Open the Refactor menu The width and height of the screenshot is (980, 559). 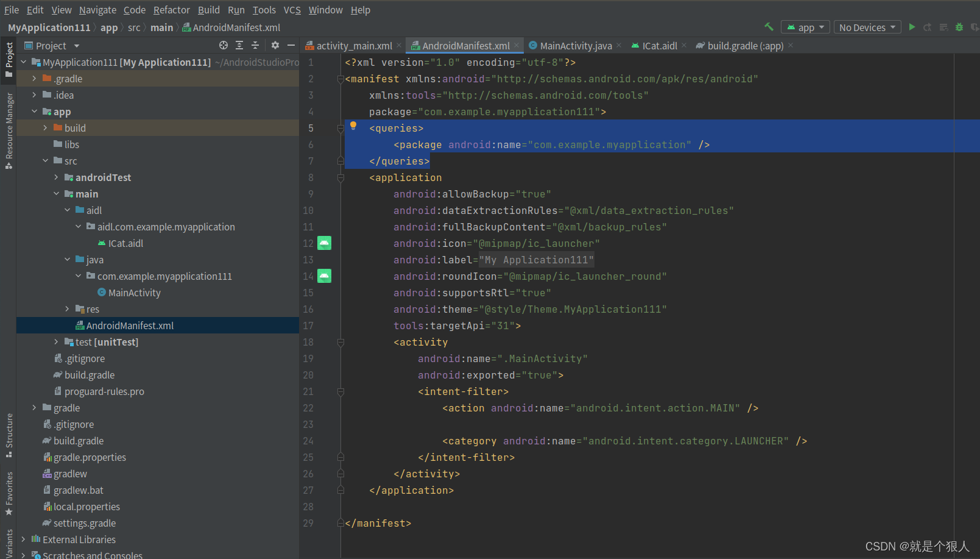[172, 10]
